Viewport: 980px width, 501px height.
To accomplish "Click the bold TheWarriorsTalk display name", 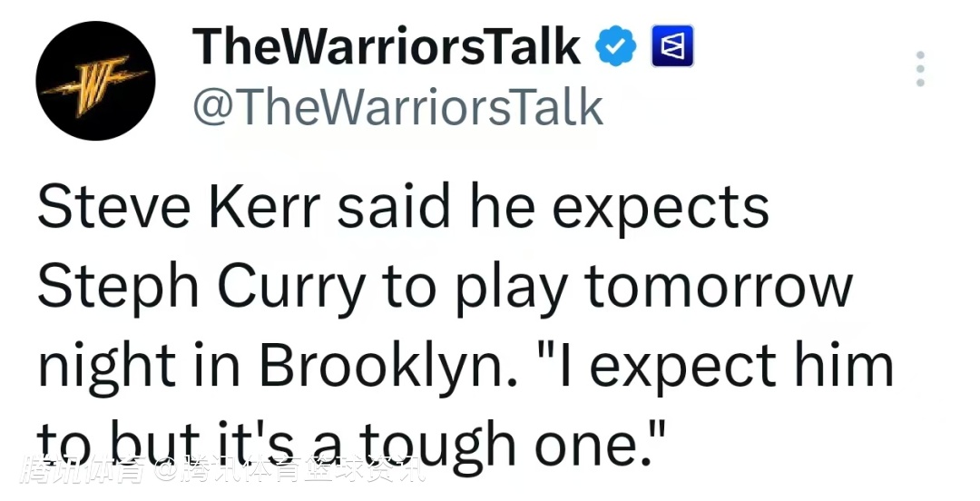I will tap(387, 46).
